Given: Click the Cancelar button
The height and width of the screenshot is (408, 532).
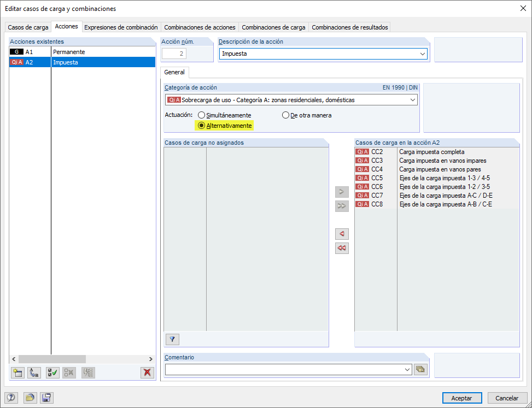Looking at the screenshot, I should pyautogui.click(x=507, y=398).
